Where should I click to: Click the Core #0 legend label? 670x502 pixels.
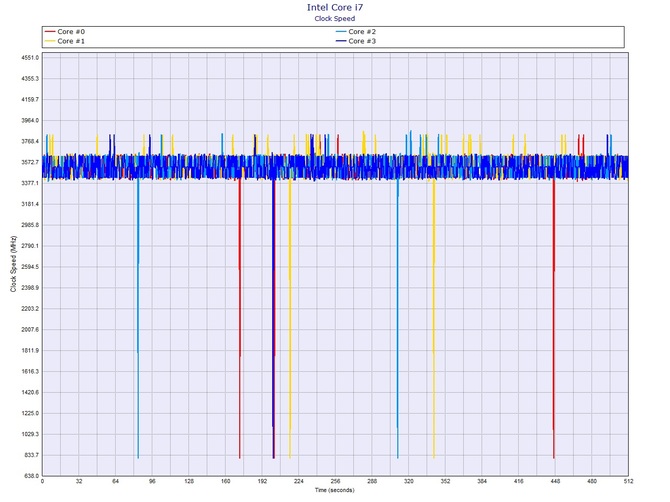pos(71,32)
